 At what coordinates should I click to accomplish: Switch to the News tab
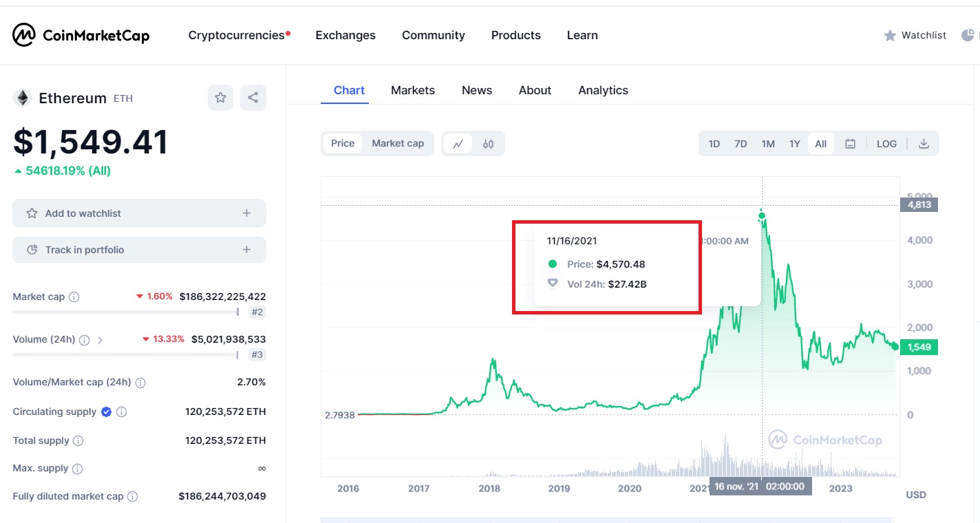[477, 90]
